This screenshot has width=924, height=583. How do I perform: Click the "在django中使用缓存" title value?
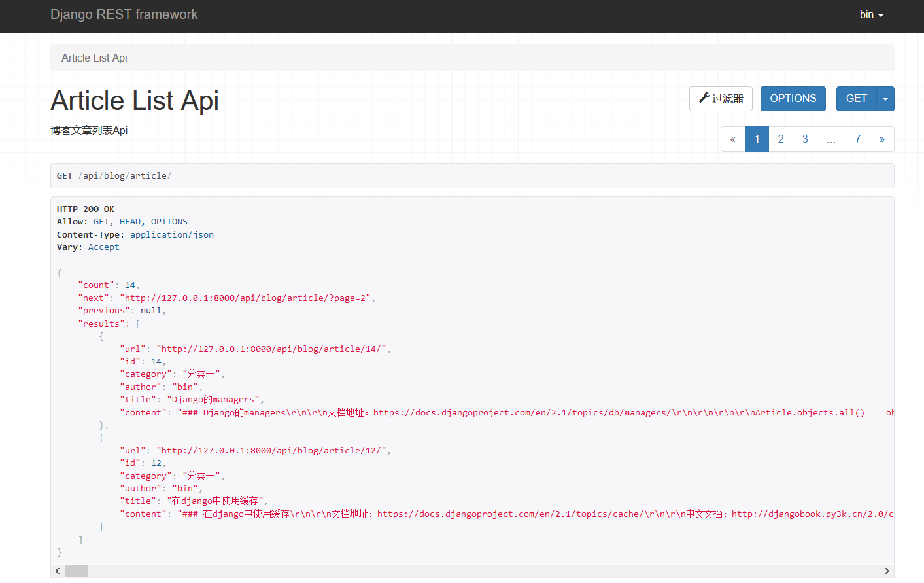[216, 501]
